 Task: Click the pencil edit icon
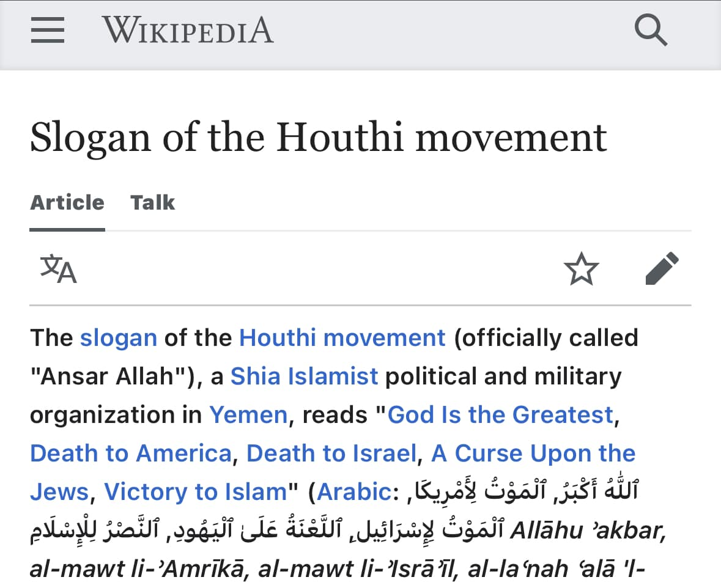(662, 268)
